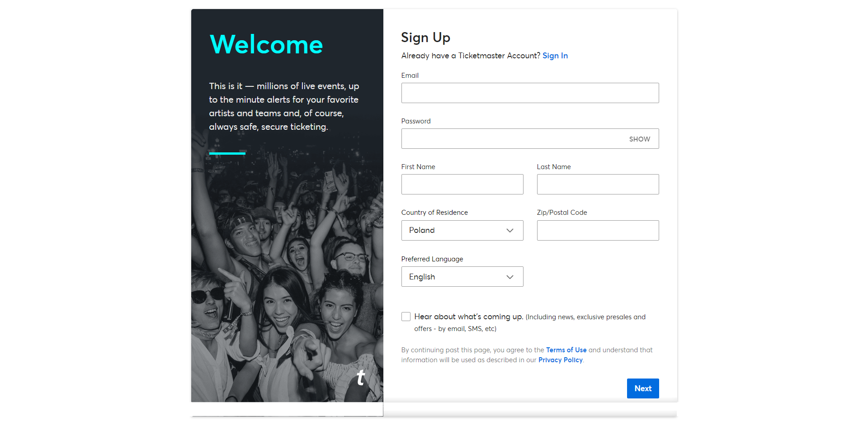Open the Privacy Policy link
The height and width of the screenshot is (426, 868).
tap(561, 360)
